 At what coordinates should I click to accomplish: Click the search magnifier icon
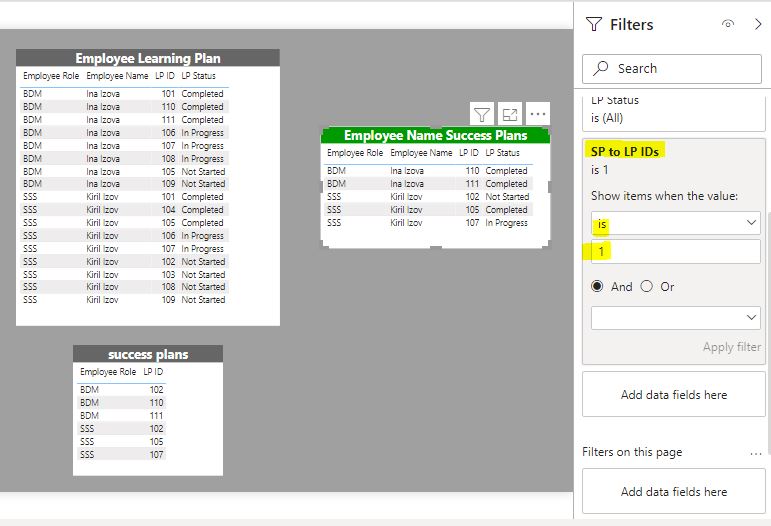[600, 68]
